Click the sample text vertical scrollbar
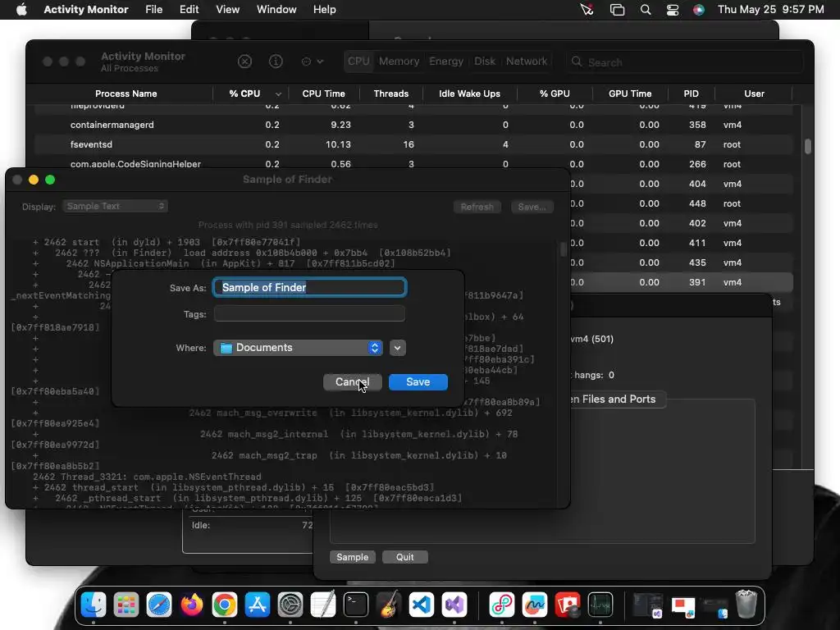This screenshot has height=630, width=840. [563, 249]
